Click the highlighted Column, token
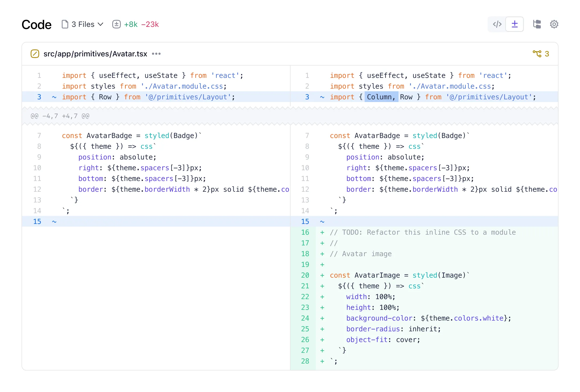The image size is (580, 392). point(381,97)
